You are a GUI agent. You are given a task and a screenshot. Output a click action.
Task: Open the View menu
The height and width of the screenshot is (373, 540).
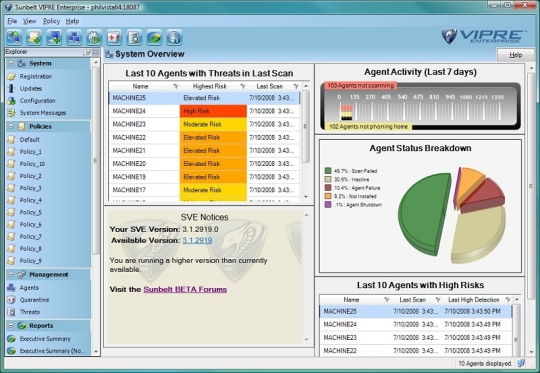coord(29,21)
